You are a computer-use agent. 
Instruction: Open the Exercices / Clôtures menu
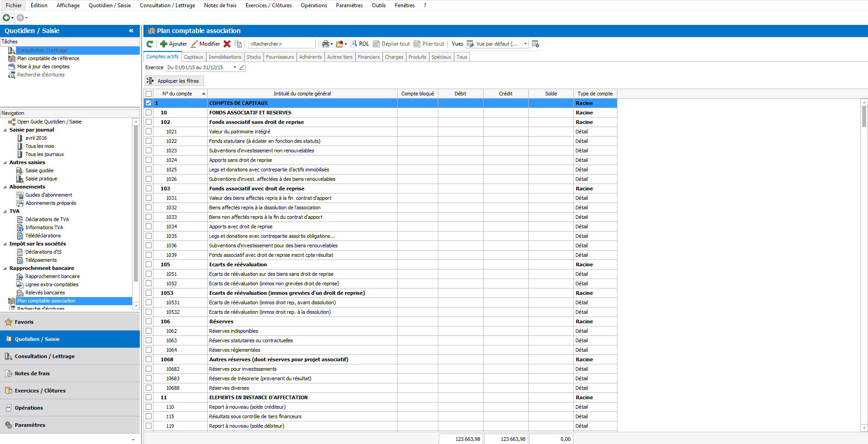coord(269,5)
